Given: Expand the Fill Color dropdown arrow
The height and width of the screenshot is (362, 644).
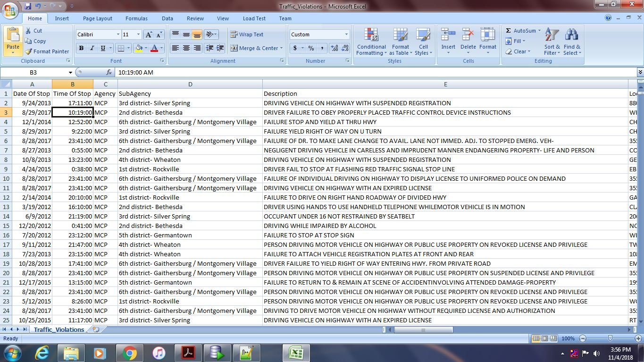Looking at the screenshot, I should pos(145,48).
